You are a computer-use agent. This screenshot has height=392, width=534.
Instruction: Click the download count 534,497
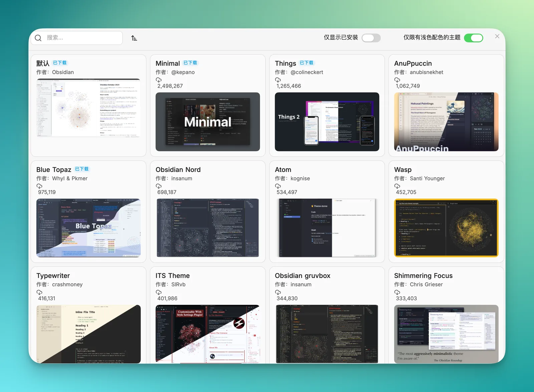287,192
